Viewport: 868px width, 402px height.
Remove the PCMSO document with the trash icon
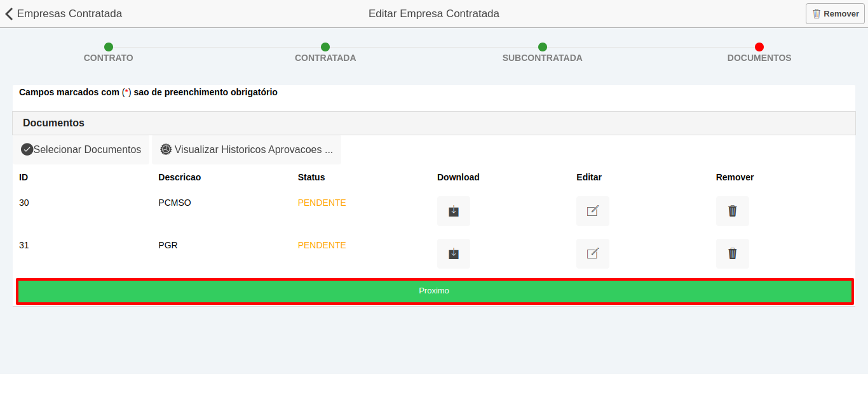pos(732,211)
